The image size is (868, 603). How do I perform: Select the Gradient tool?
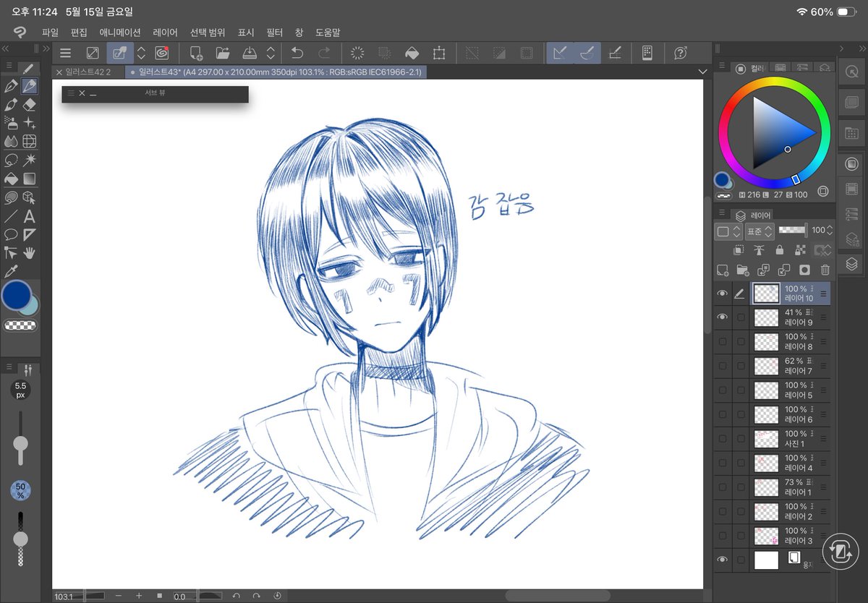(x=30, y=179)
